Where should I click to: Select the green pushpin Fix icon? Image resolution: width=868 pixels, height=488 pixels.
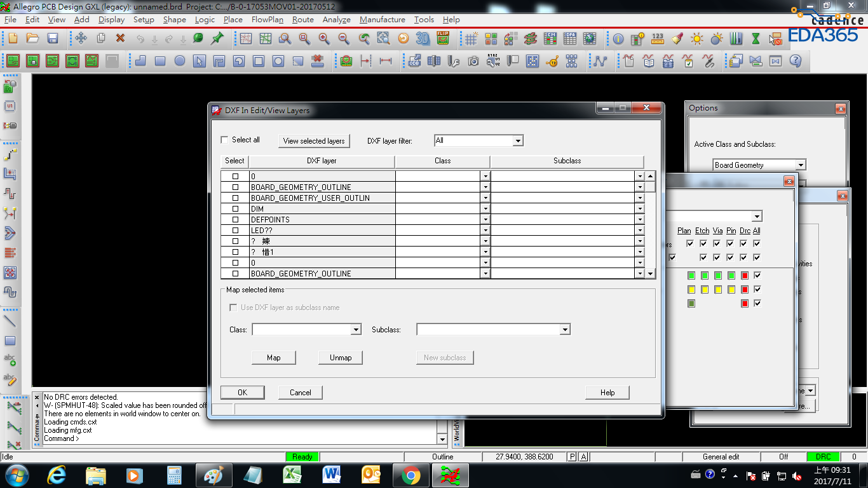pyautogui.click(x=217, y=39)
